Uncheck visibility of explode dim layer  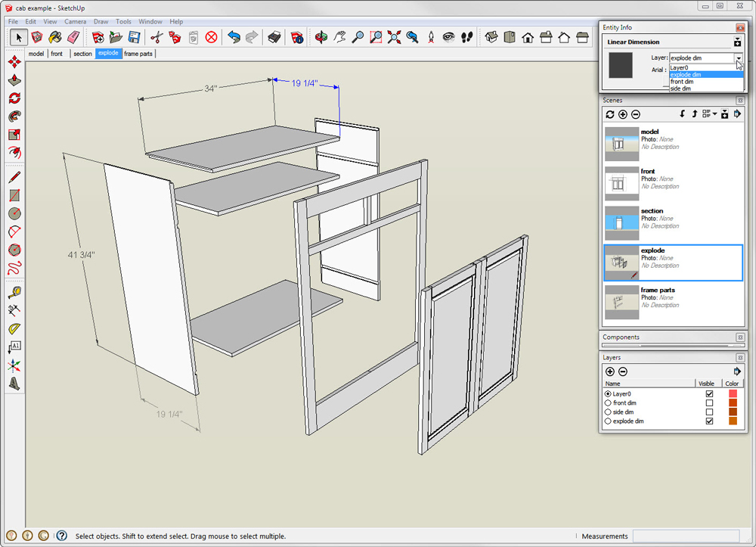(709, 421)
